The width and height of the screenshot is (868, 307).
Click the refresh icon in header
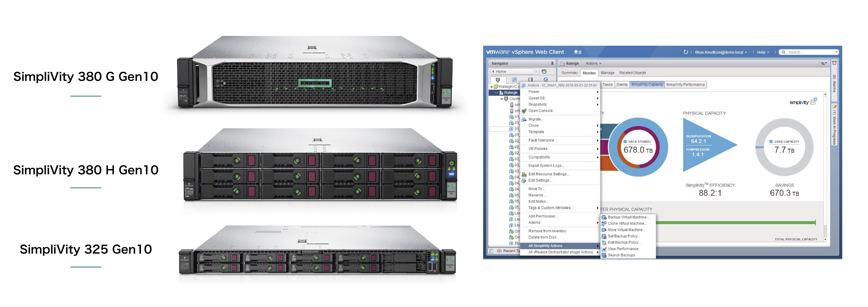tap(685, 52)
